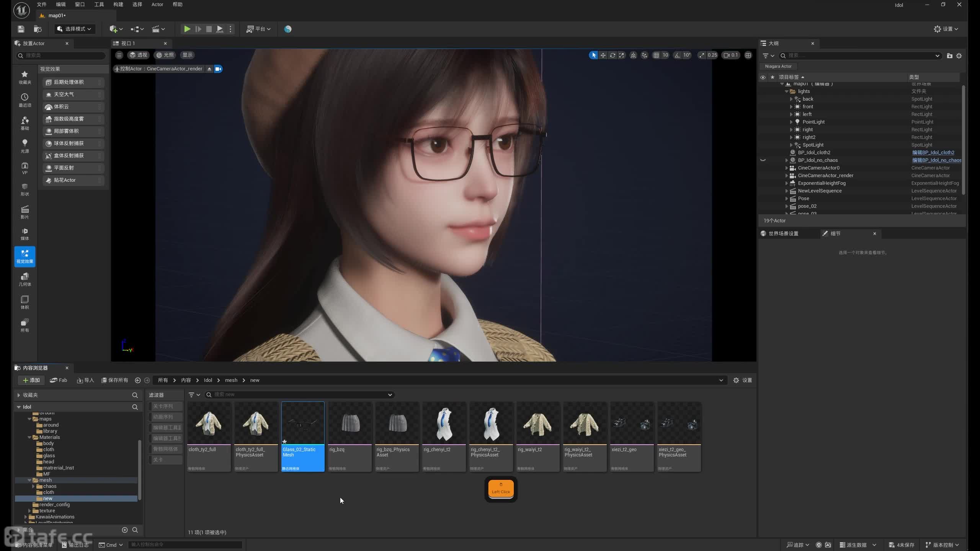Open the Recently Placed (最近项) category
980x551 pixels.
[25, 100]
